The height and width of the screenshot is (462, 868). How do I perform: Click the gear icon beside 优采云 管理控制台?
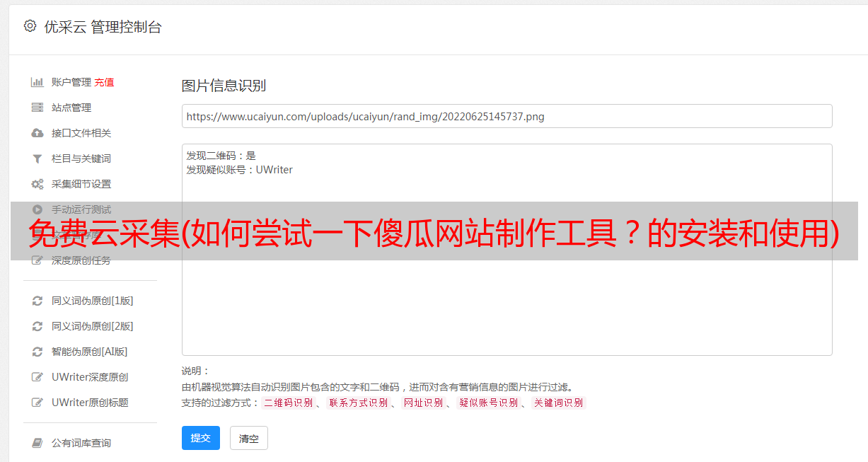(30, 26)
